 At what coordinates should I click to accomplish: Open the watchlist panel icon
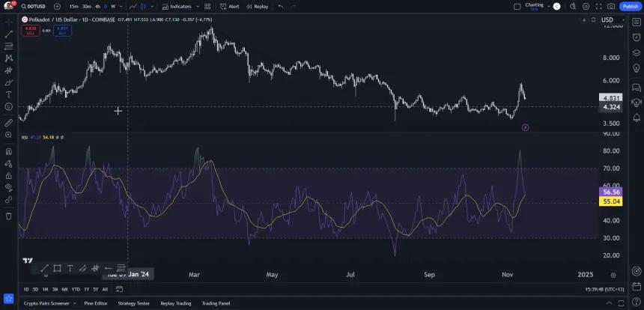click(x=637, y=22)
